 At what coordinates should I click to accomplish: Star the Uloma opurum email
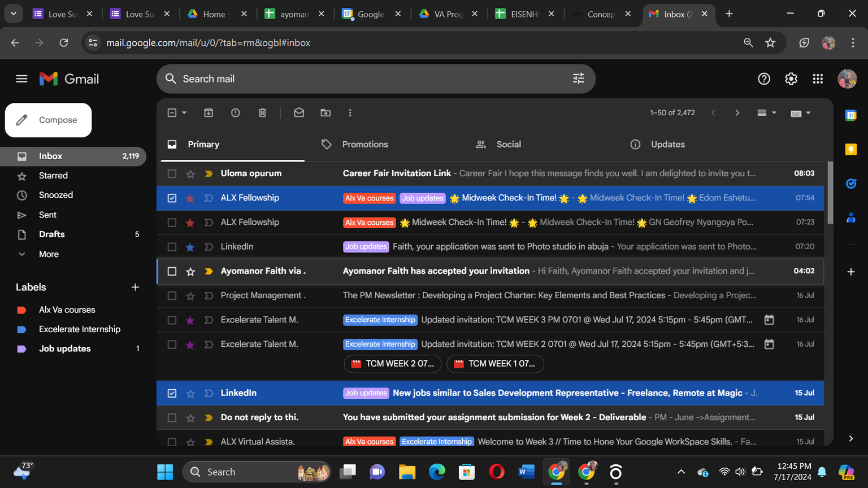tap(190, 174)
